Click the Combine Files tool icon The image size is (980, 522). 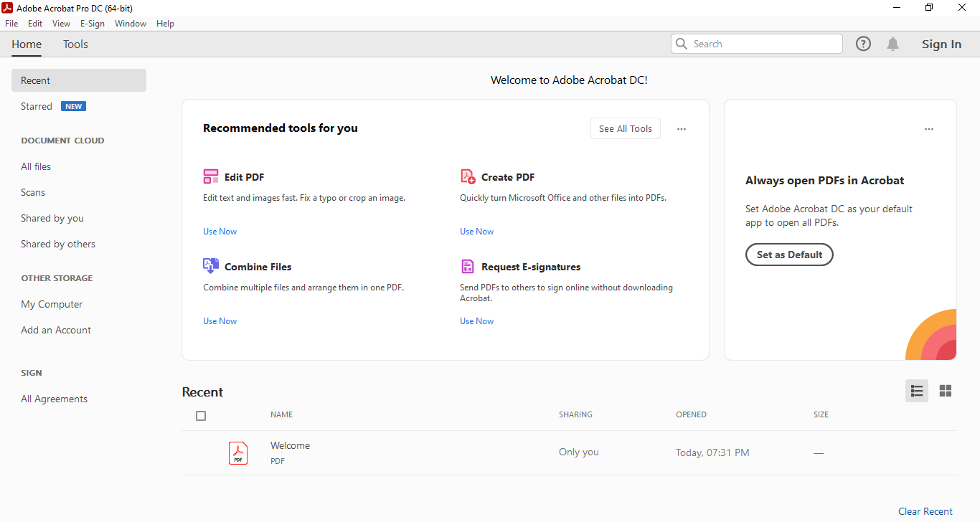(x=211, y=266)
